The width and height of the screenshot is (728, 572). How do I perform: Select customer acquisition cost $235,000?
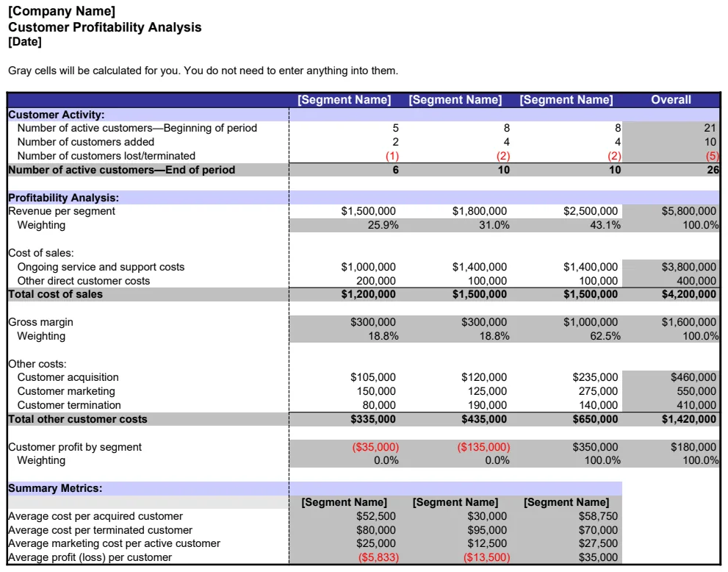[x=595, y=378]
